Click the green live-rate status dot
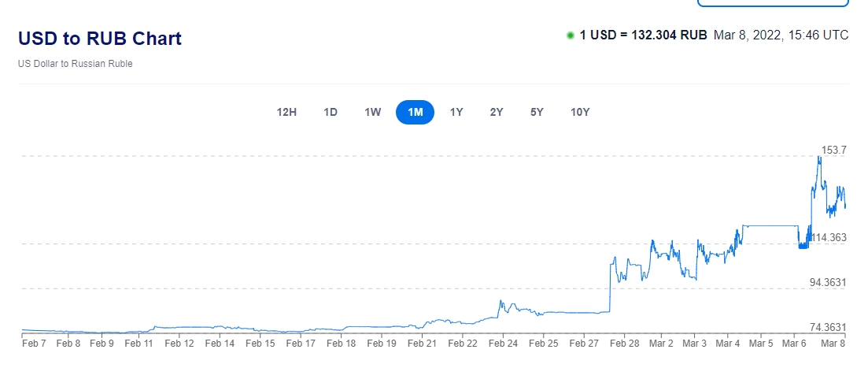Screen dimensions: 868x368 pos(570,35)
